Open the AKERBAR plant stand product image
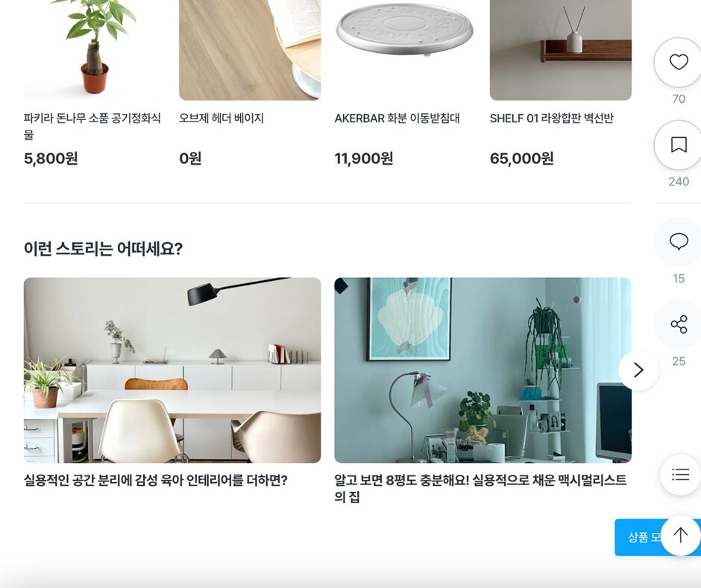 click(x=405, y=50)
